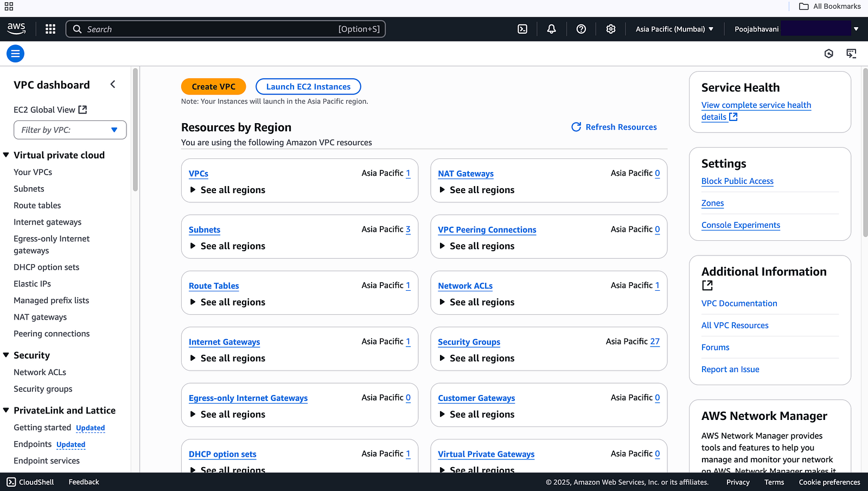Open Route tables in the sidebar
The width and height of the screenshot is (868, 491).
37,206
